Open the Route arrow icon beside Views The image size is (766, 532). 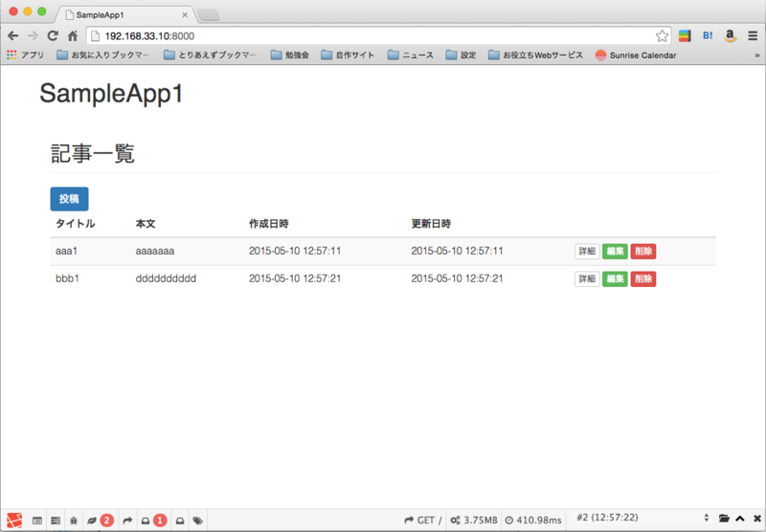(127, 521)
